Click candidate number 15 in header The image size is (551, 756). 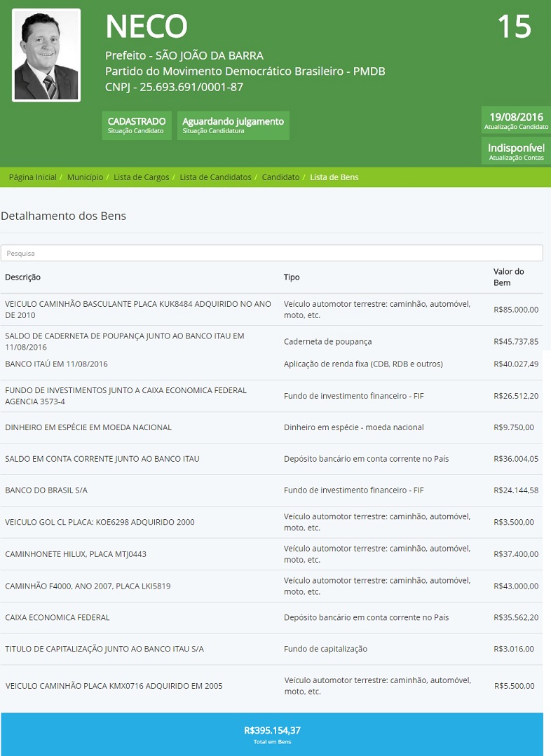point(514,27)
